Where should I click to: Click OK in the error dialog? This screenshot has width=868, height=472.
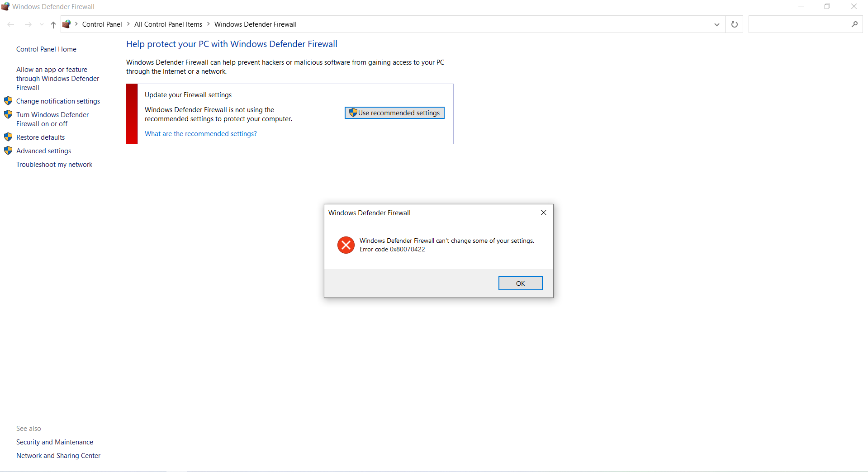[x=520, y=283]
